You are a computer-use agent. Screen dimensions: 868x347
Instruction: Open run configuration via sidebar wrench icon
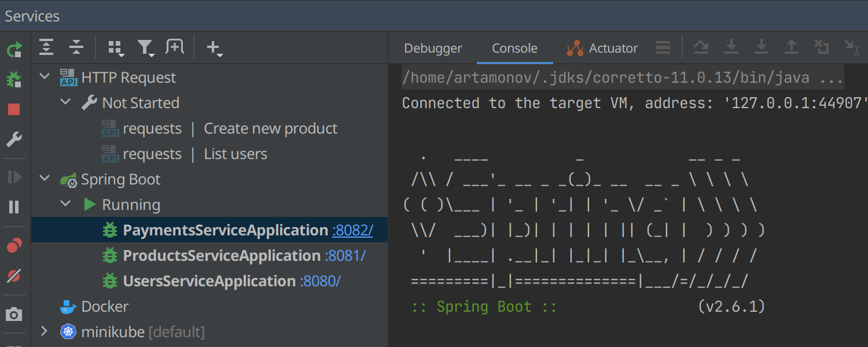14,139
